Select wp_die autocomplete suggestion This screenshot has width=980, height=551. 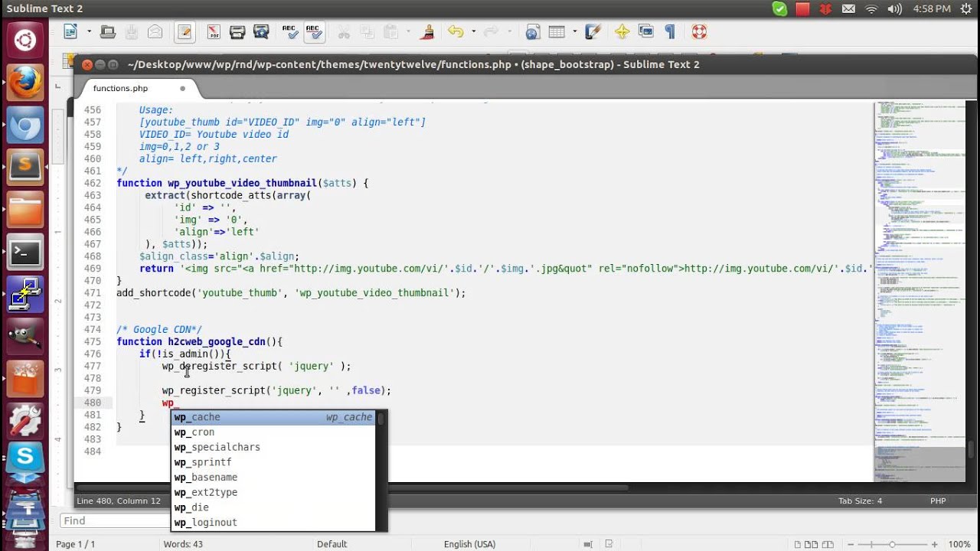coord(274,507)
